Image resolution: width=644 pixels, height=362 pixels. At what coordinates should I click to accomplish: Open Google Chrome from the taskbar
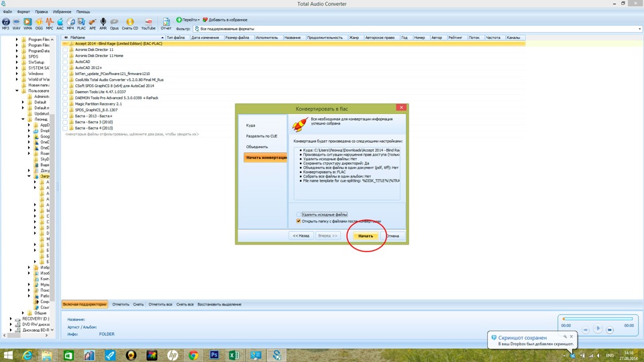[x=193, y=355]
